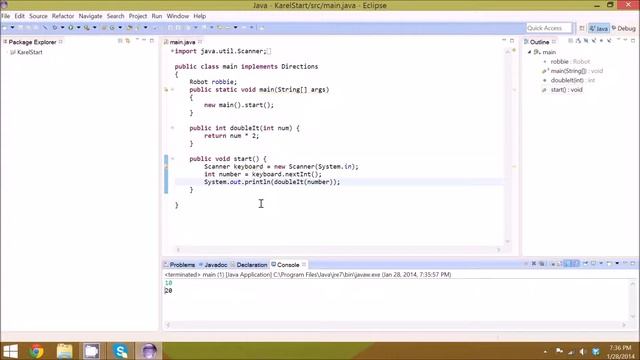Minimize the editor area
This screenshot has height=360, width=640.
coord(504,41)
